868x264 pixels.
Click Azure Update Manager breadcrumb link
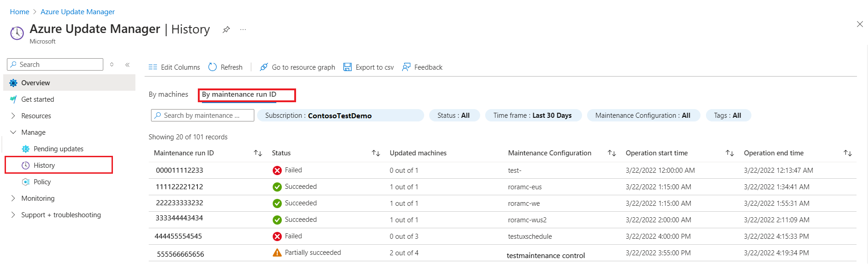(x=78, y=12)
